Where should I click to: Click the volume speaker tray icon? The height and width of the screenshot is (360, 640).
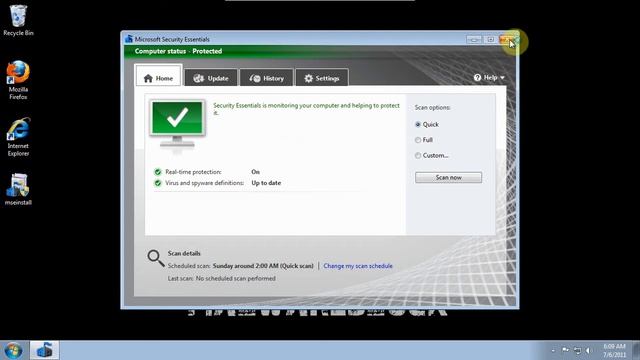point(588,350)
